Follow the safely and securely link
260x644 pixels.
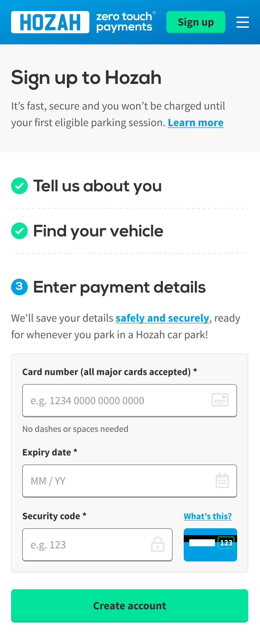coord(162,318)
